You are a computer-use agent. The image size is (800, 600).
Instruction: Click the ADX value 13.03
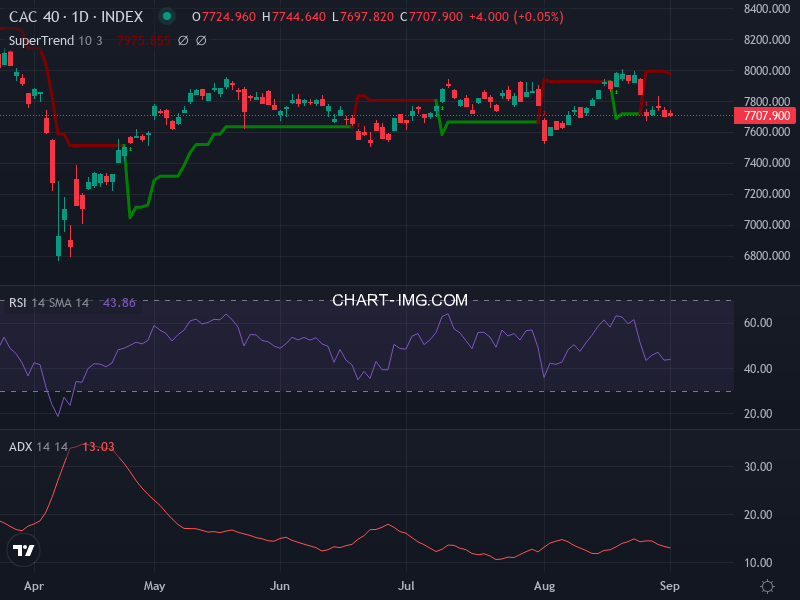coord(98,447)
